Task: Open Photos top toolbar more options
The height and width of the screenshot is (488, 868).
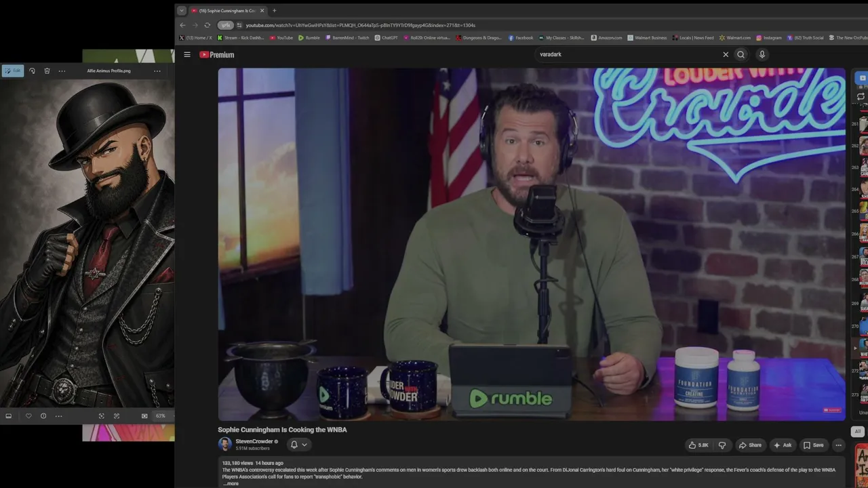Action: coord(62,70)
